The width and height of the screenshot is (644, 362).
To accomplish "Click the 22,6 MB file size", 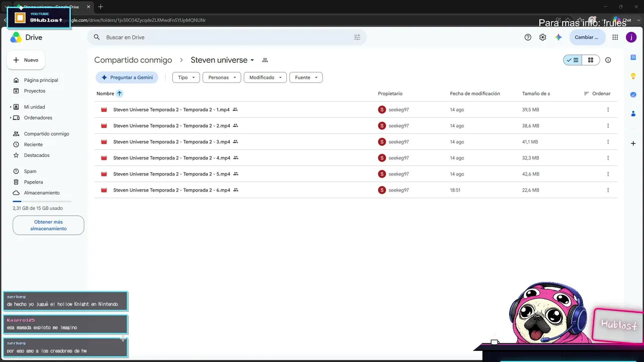I will [530, 190].
